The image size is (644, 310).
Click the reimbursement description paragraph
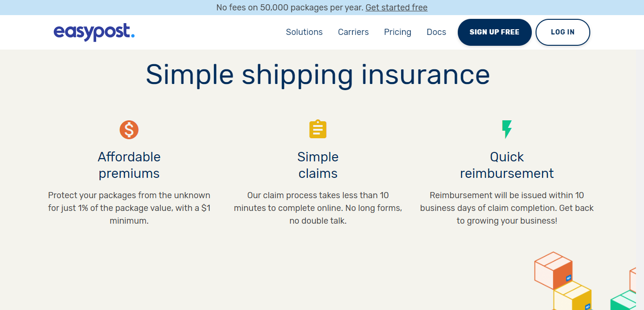tap(507, 208)
